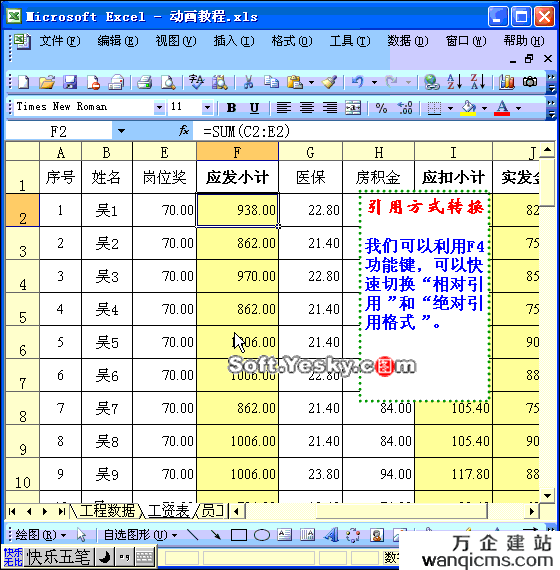Viewport: 560px width, 570px height.
Task: Click the Format Painter brush icon
Action: [329, 82]
